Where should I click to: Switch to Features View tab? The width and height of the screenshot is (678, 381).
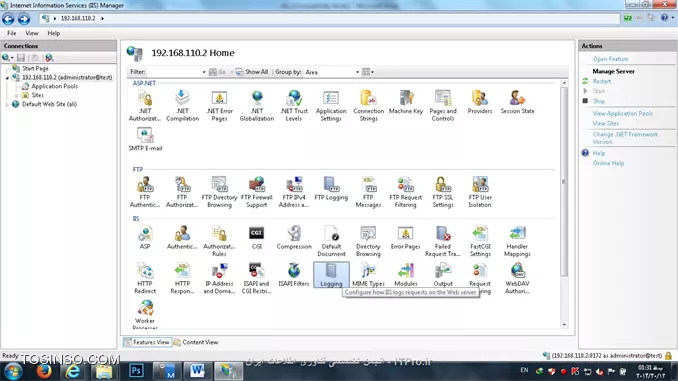click(x=147, y=342)
